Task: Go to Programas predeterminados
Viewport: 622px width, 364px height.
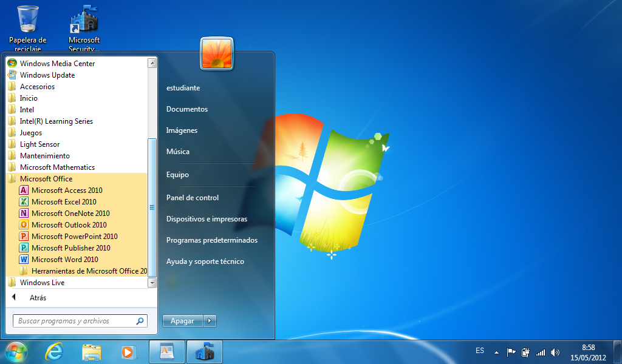Action: (212, 240)
